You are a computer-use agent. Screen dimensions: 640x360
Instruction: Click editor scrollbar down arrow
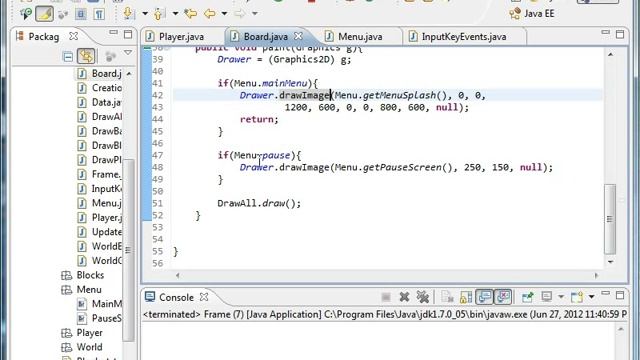[x=610, y=262]
